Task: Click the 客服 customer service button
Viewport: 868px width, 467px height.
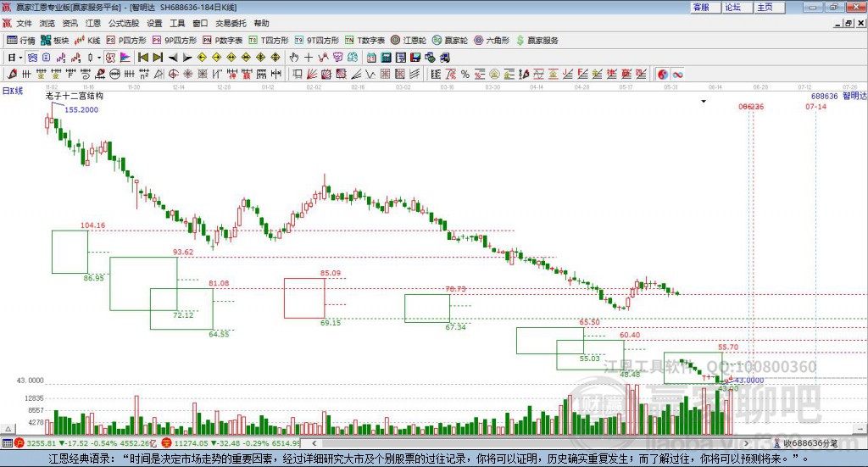Action: point(704,7)
